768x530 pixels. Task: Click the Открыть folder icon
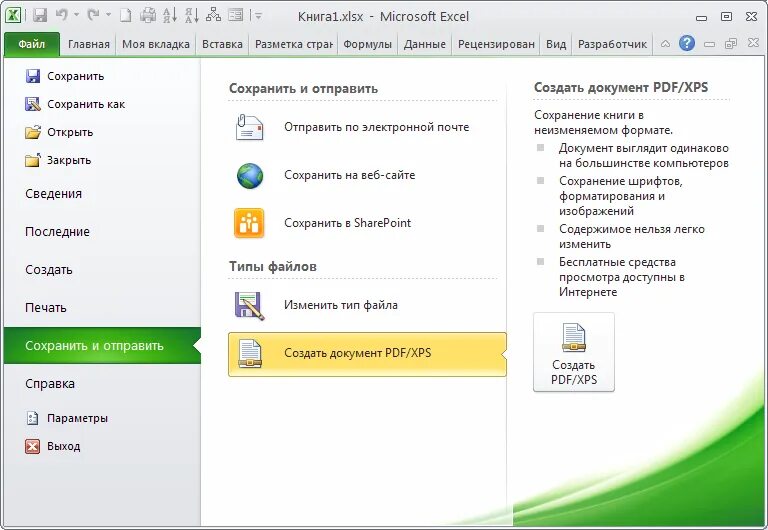tap(33, 132)
